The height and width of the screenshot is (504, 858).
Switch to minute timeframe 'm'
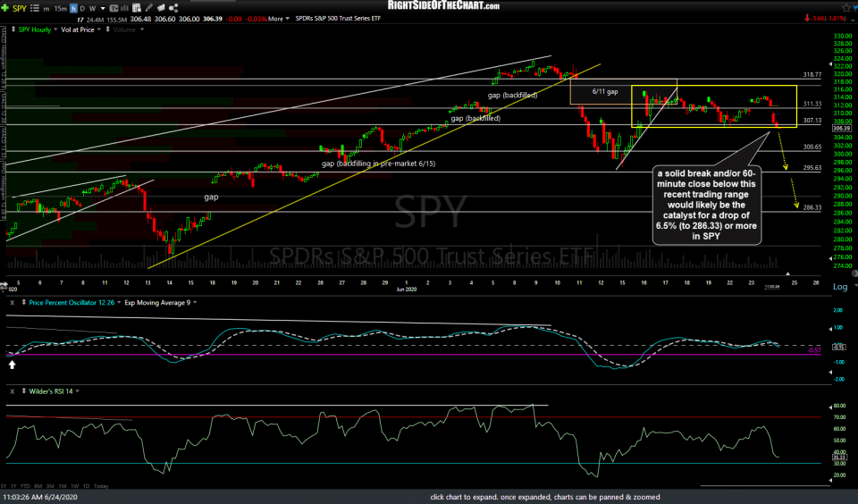[46, 9]
